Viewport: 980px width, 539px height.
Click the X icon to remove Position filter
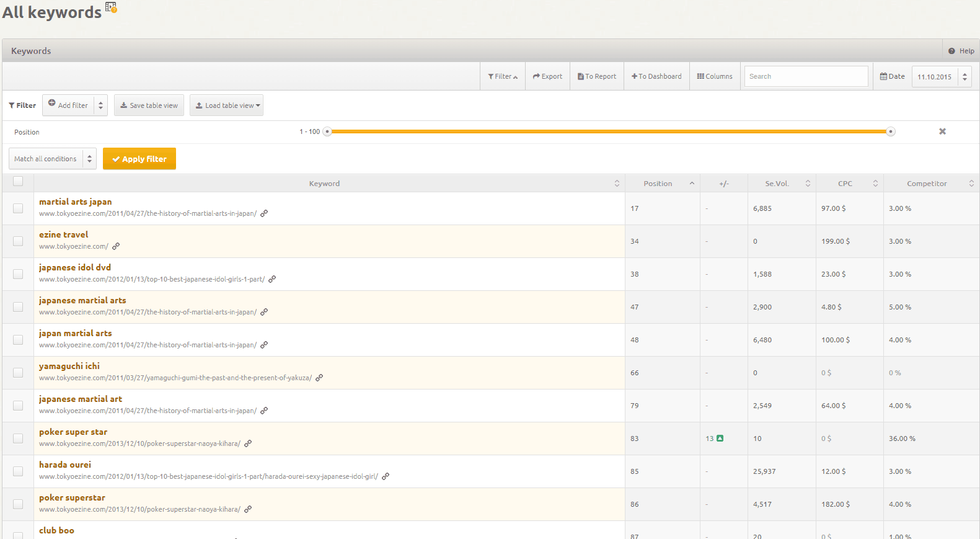942,131
